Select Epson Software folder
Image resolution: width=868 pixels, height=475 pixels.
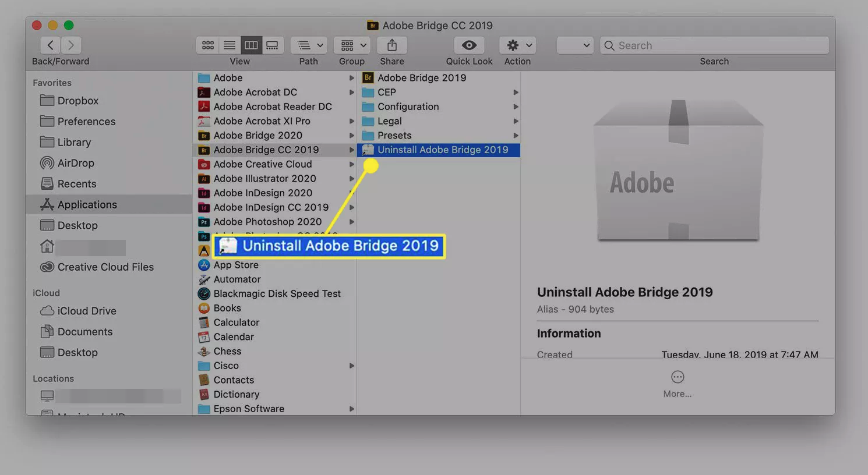point(274,409)
